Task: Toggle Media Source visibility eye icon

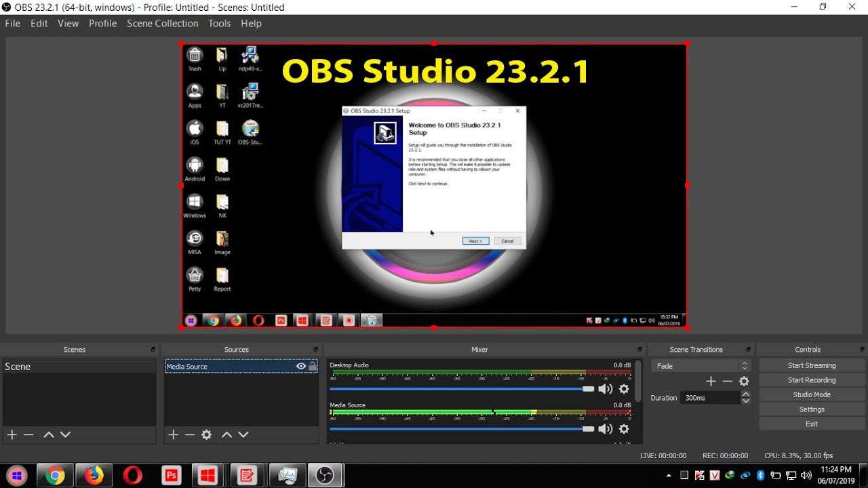Action: (301, 366)
